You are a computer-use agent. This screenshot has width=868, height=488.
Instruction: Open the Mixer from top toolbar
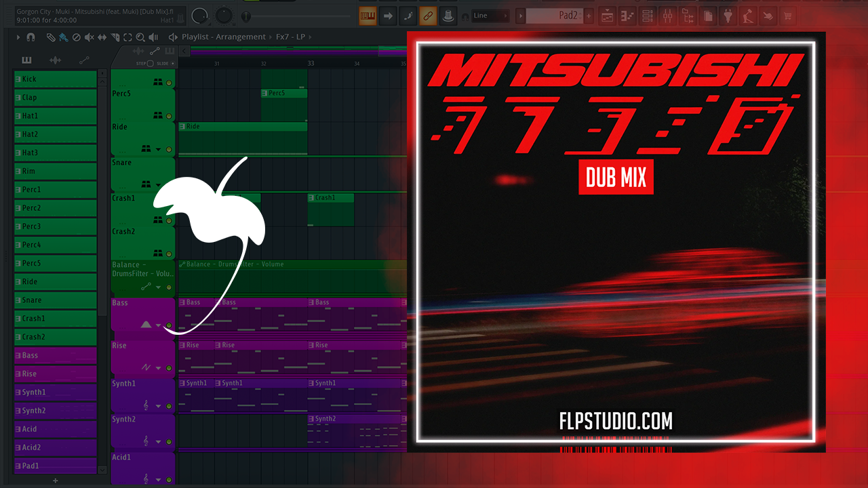point(669,16)
